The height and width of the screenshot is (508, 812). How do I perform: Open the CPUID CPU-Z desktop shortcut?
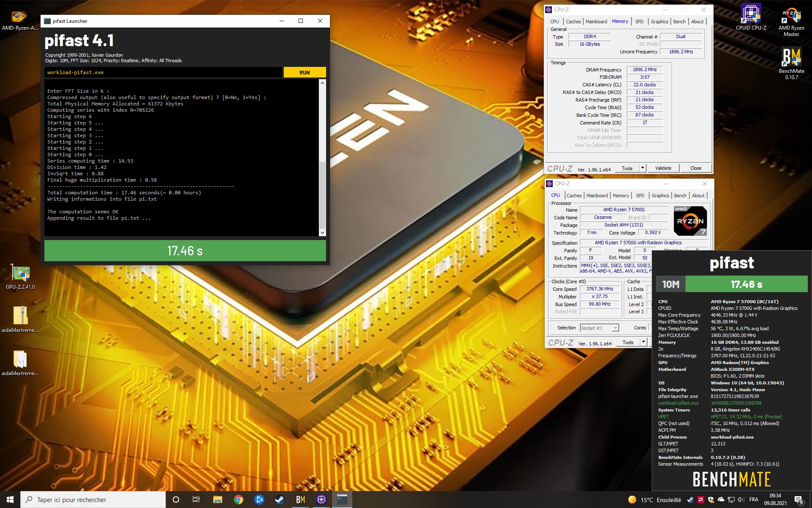(751, 18)
